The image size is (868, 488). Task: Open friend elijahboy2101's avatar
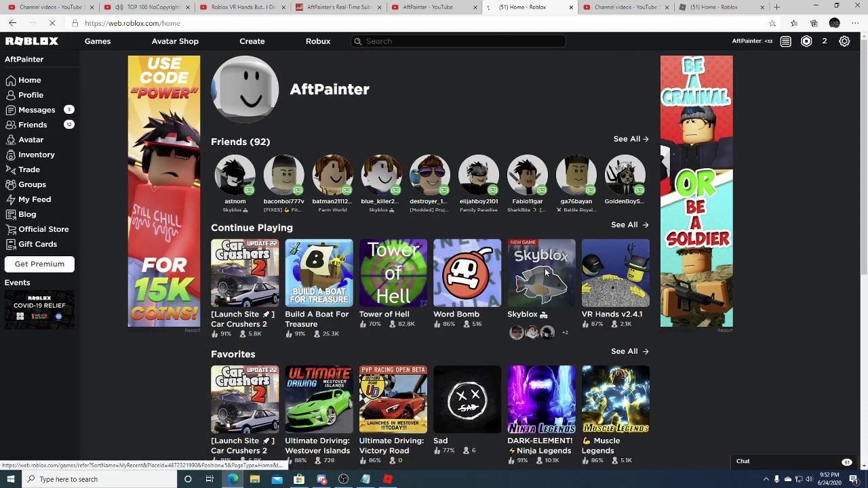(x=479, y=175)
